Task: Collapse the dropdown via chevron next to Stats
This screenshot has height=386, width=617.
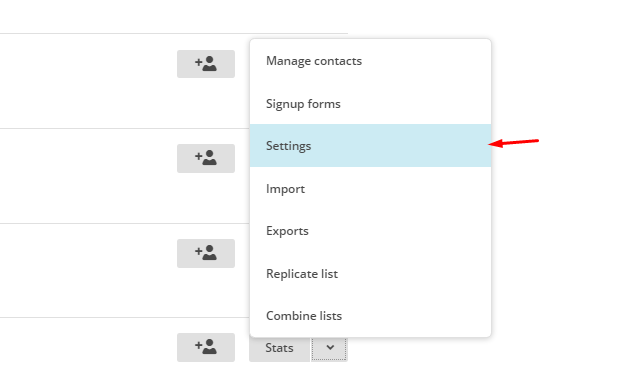Action: tap(330, 348)
